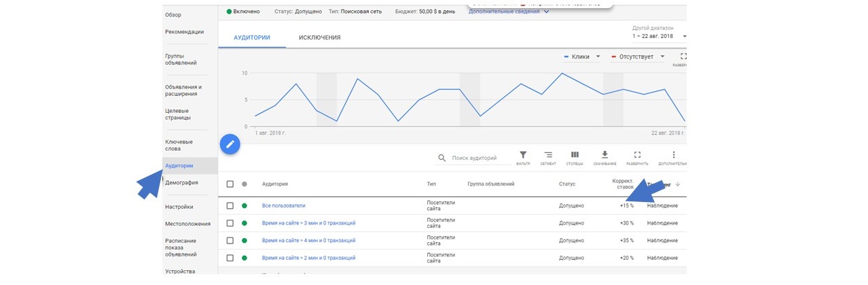The width and height of the screenshot is (868, 285).
Task: Check the > 3 мин row checkbox
Action: tap(230, 223)
